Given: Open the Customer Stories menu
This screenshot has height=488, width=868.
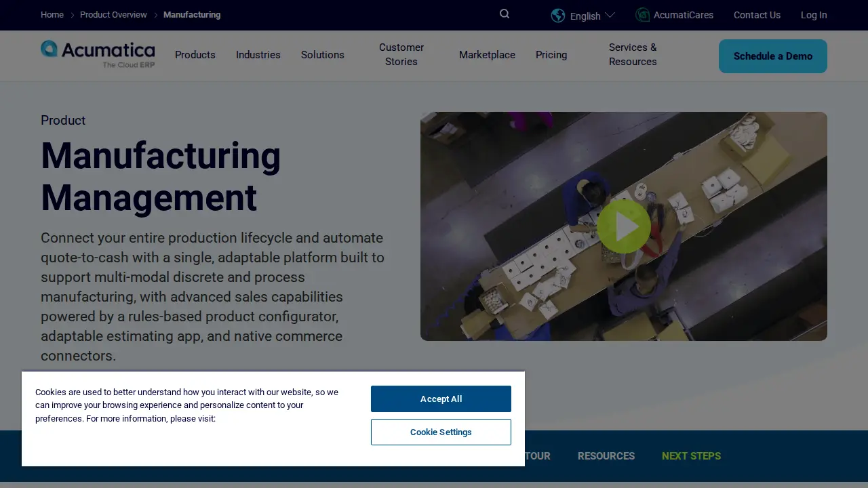Looking at the screenshot, I should [401, 54].
